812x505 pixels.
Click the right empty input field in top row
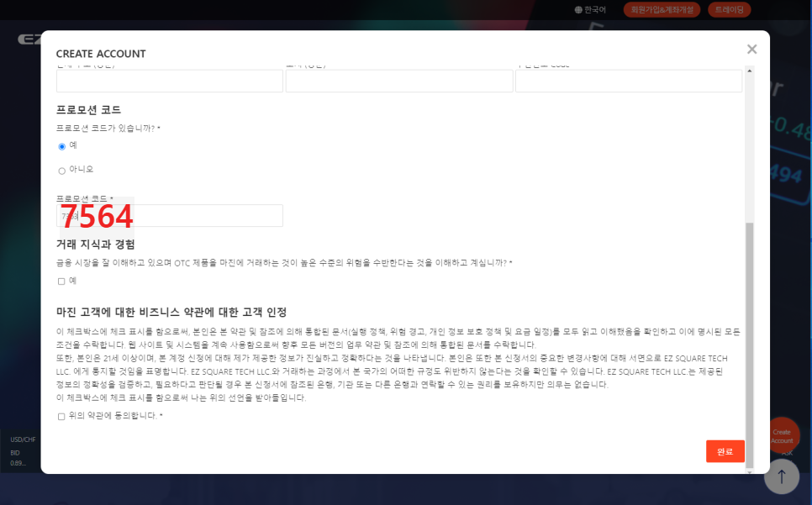629,82
